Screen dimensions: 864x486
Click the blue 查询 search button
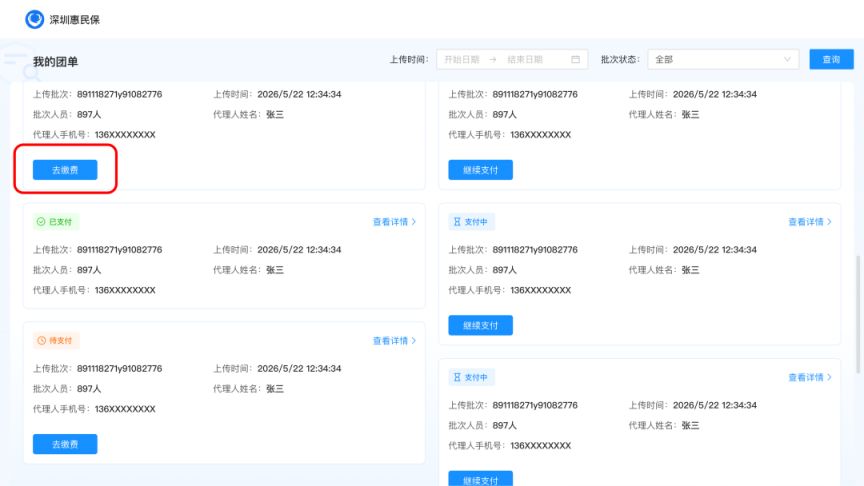coord(831,60)
